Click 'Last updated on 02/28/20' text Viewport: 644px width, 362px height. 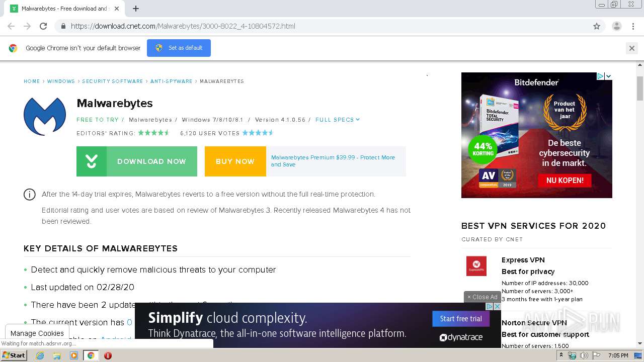(83, 287)
